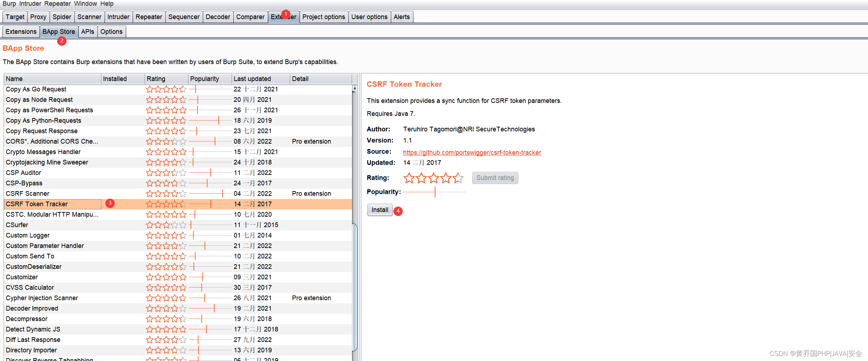Open the BApp Store sub-tab
Image resolution: width=868 pixels, height=361 pixels.
(x=59, y=32)
